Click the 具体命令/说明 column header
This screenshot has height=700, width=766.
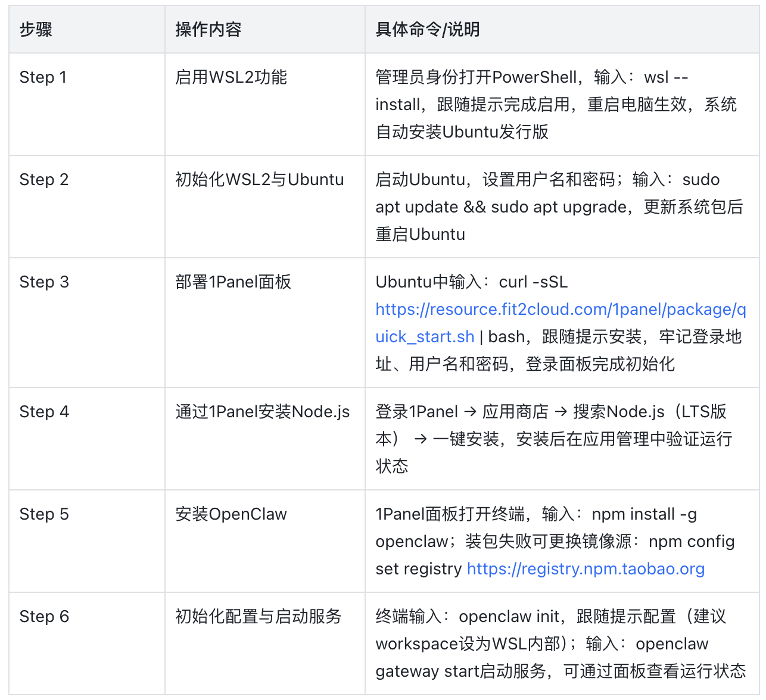tap(427, 29)
